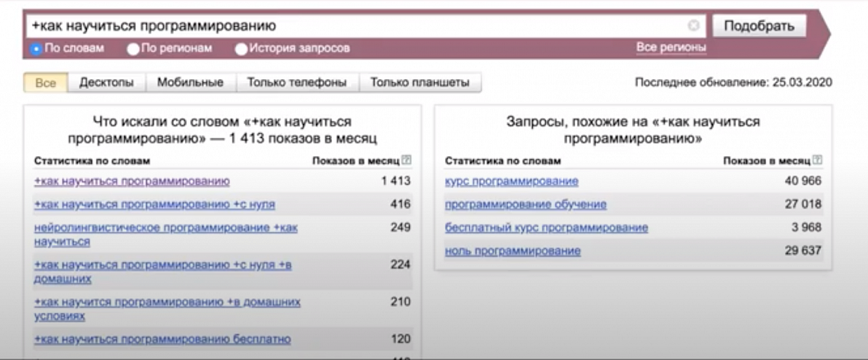Clear the search field with the X icon
This screenshot has height=360, width=868.
[x=693, y=25]
